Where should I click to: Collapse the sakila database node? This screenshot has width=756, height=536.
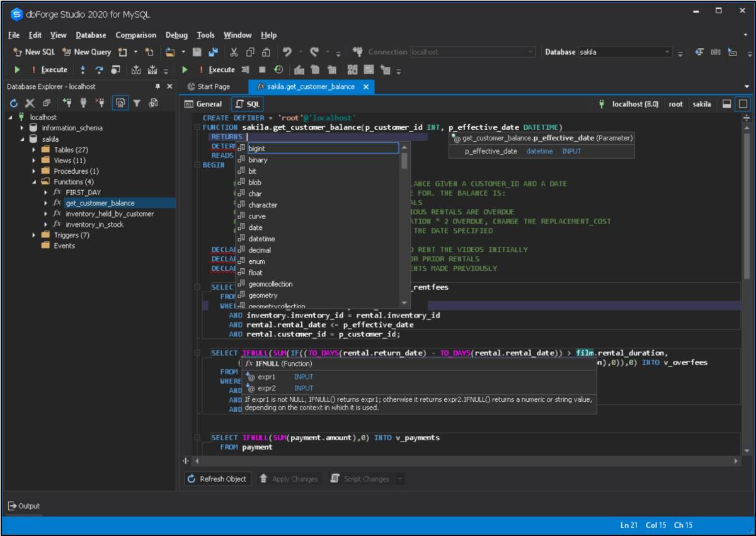click(23, 139)
